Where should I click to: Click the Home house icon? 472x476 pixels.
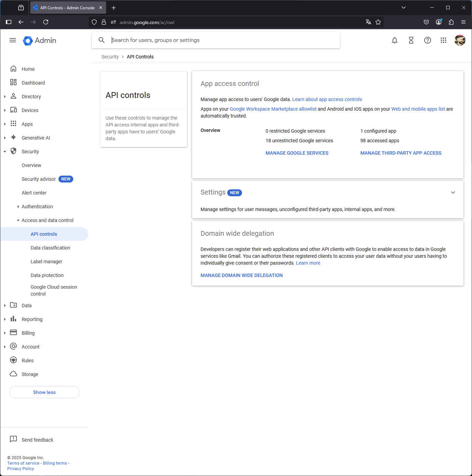[13, 69]
